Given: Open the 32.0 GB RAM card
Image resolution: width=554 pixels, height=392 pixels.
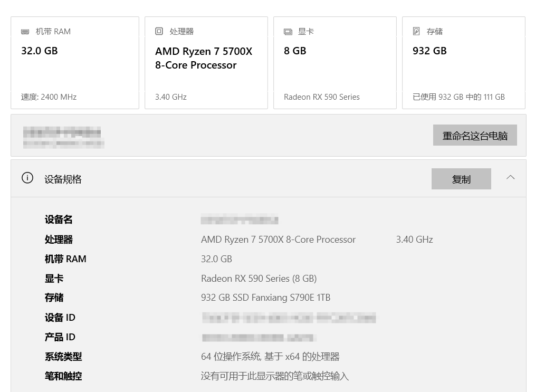Looking at the screenshot, I should (74, 63).
